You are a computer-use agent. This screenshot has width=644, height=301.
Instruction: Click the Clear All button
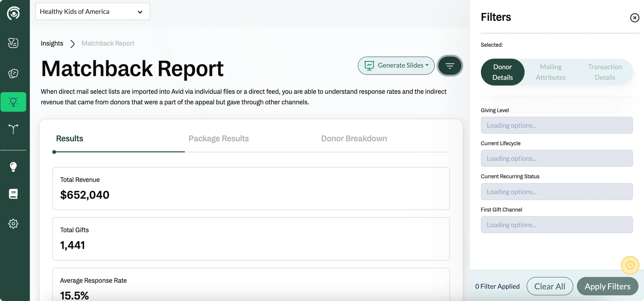pos(549,286)
